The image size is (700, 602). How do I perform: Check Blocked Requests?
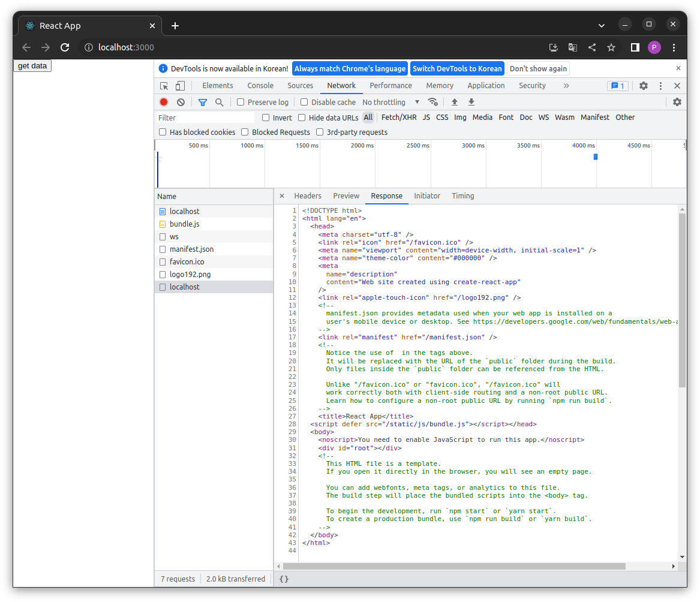[245, 132]
